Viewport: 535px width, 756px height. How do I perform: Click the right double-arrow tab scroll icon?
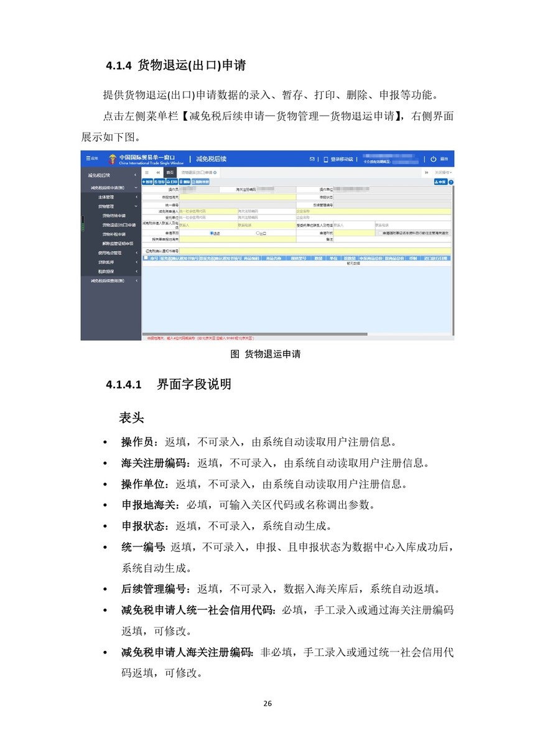click(427, 172)
